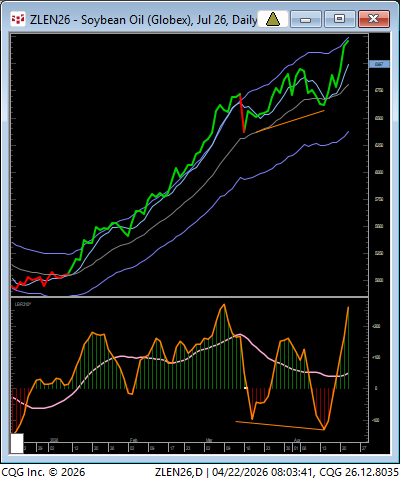The width and height of the screenshot is (400, 480).
Task: Click the 0 level on the oscillator scale
Action: pyautogui.click(x=376, y=389)
